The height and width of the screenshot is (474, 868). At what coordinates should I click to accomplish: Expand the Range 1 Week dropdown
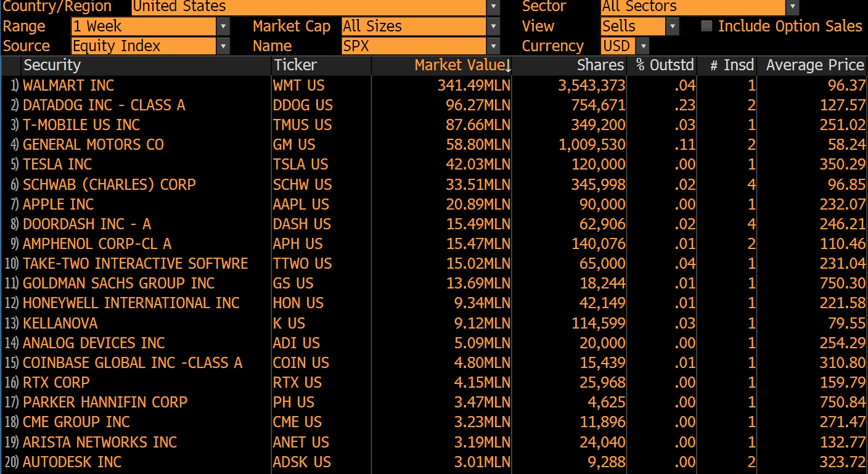coord(223,27)
